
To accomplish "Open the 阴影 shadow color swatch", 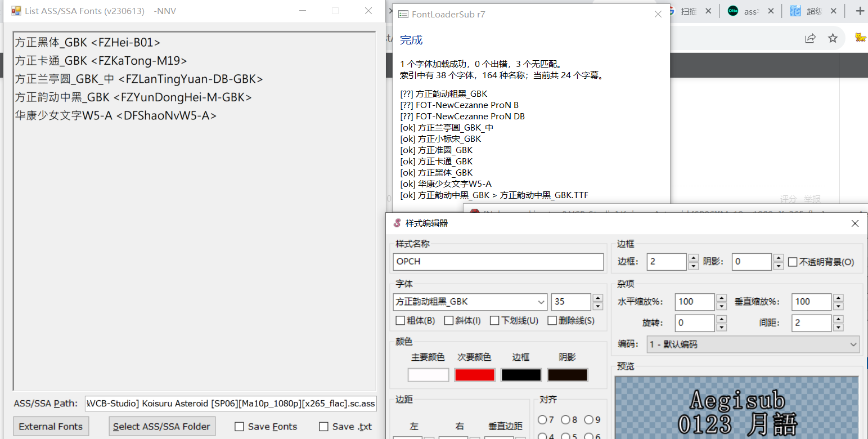I will click(x=567, y=375).
